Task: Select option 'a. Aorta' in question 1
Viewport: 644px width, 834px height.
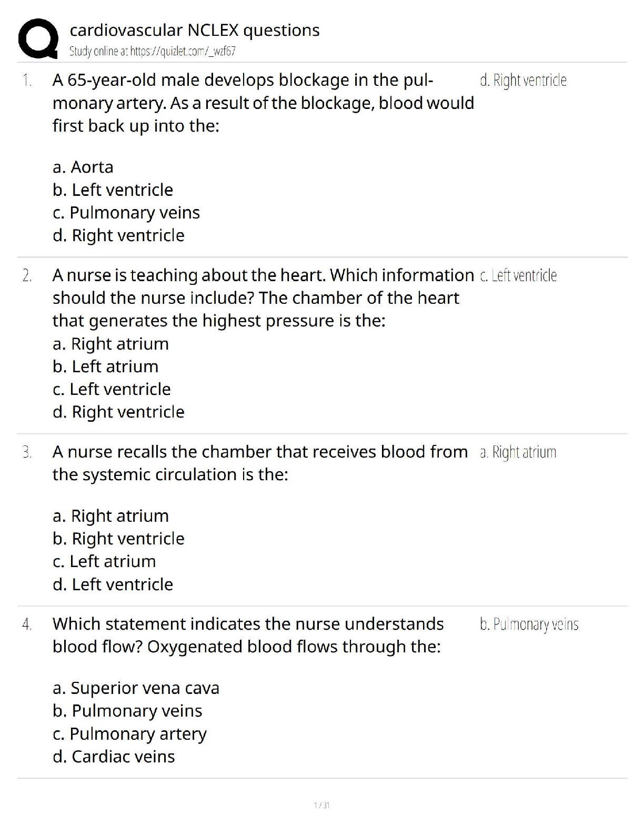Action: pyautogui.click(x=83, y=167)
